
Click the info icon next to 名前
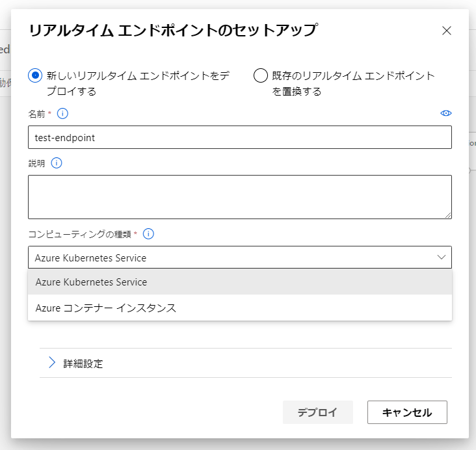click(62, 114)
